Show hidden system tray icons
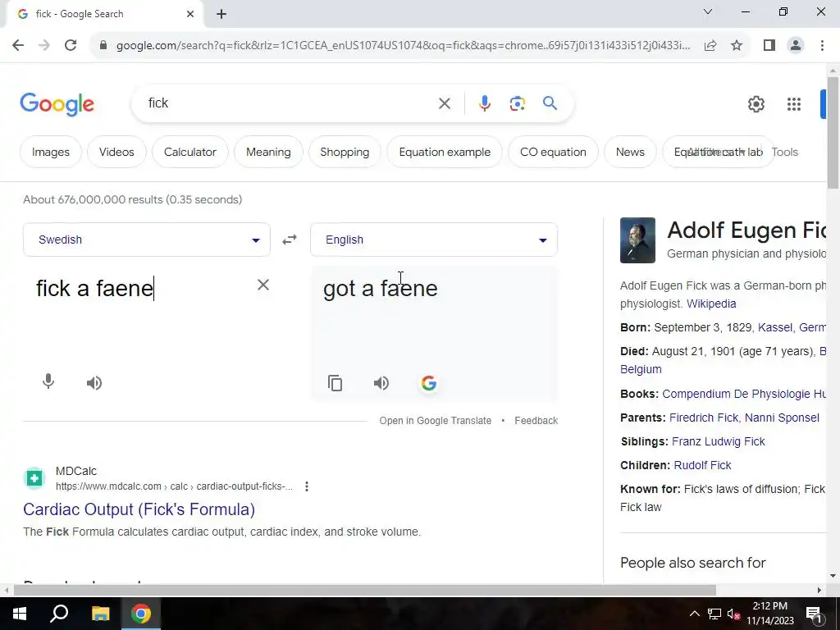Image resolution: width=840 pixels, height=630 pixels. (694, 614)
